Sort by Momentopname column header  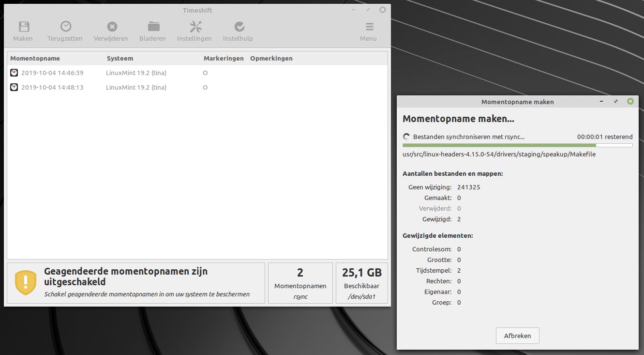(35, 59)
